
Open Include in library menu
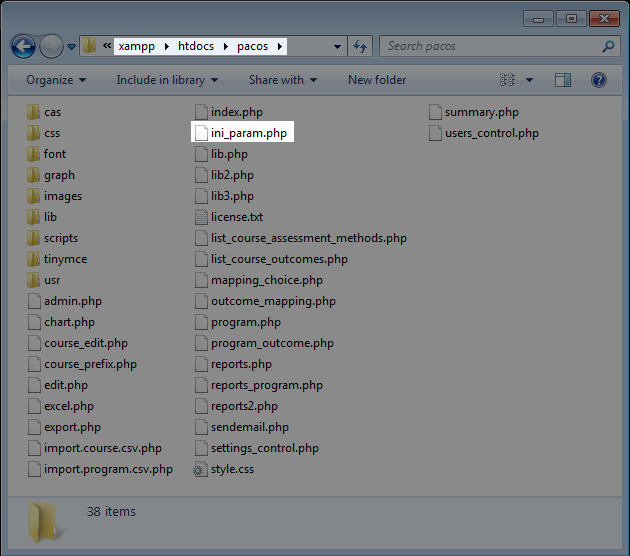167,80
